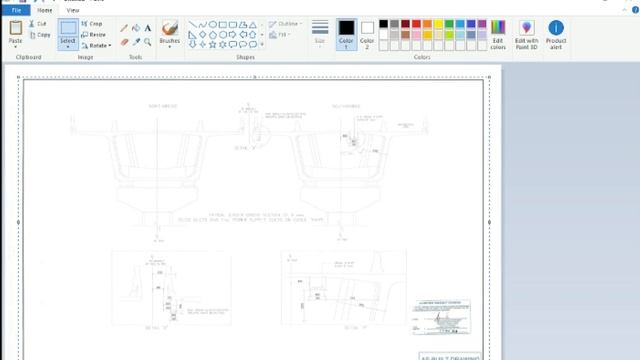The height and width of the screenshot is (360, 640).
Task: Activate Color 1 foreground selector
Action: 347,34
